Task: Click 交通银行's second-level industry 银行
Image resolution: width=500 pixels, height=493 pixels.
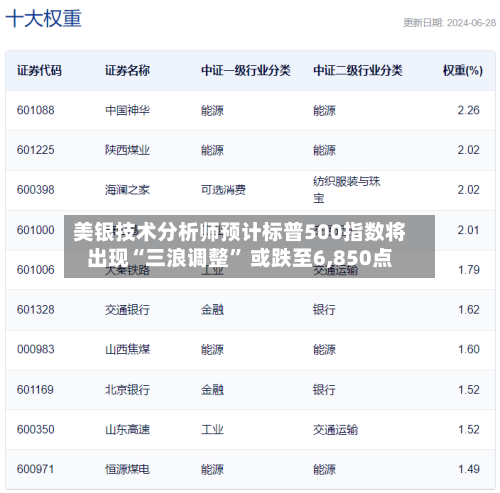Action: 324,310
